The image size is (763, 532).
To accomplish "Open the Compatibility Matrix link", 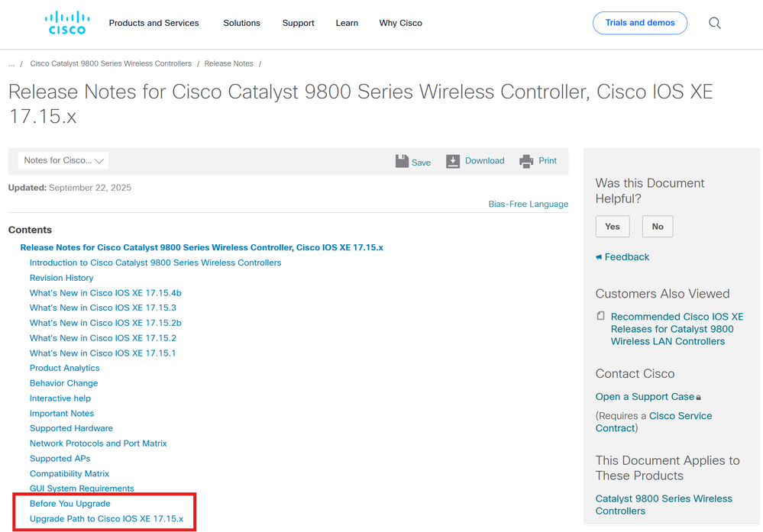I will pyautogui.click(x=70, y=473).
